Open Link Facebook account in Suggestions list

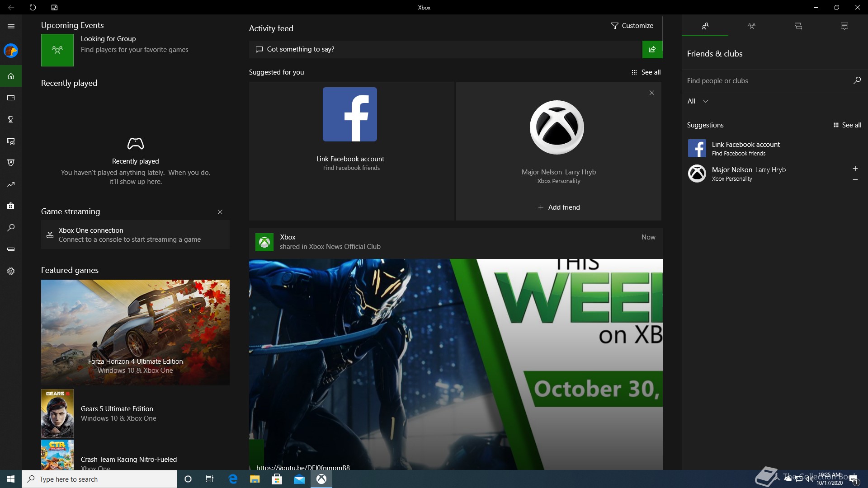(775, 148)
